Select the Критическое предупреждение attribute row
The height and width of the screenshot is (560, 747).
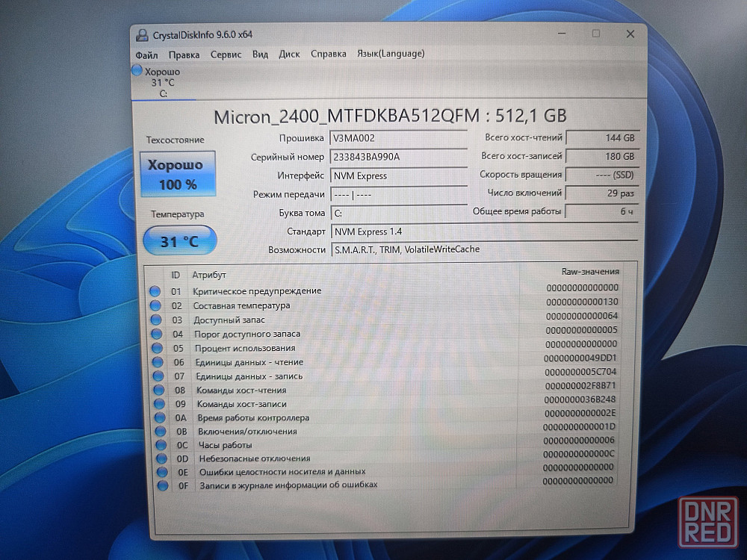tap(383, 290)
